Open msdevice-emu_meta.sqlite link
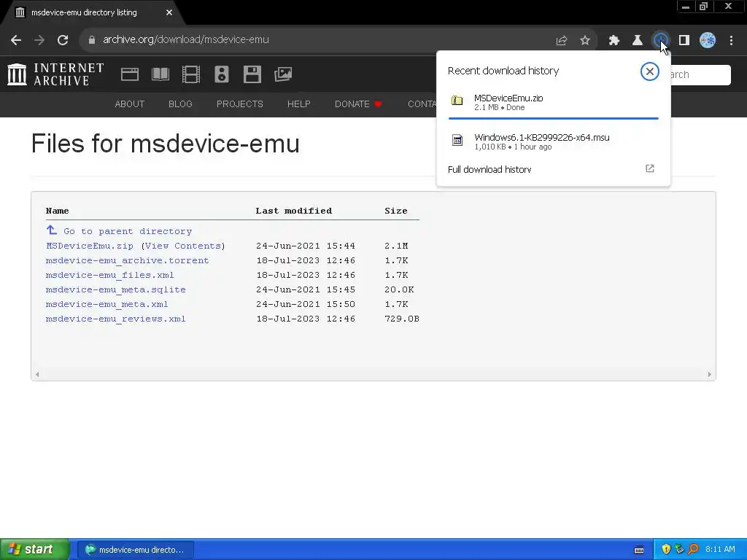The width and height of the screenshot is (747, 560). [x=116, y=289]
